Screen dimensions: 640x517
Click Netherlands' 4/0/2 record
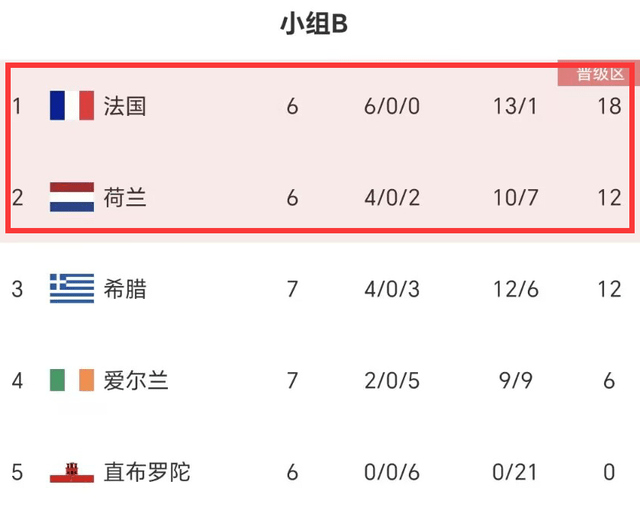pyautogui.click(x=392, y=197)
